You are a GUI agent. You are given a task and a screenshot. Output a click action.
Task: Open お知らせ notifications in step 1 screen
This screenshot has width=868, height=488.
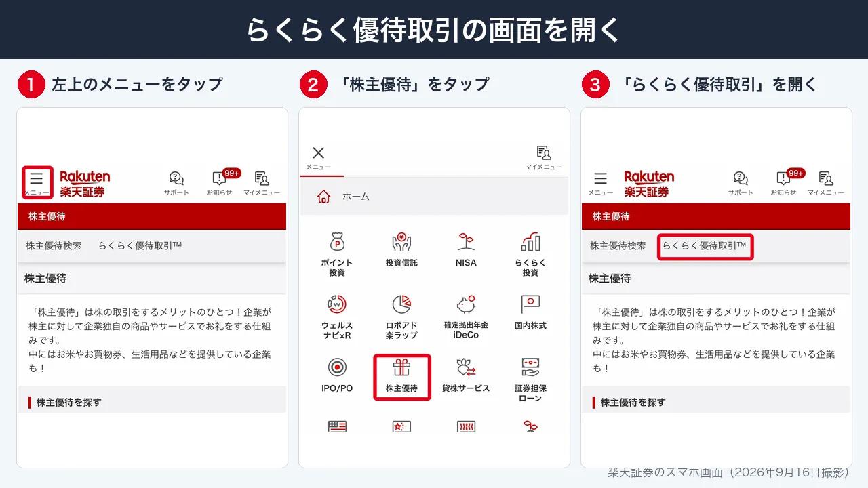coord(220,183)
